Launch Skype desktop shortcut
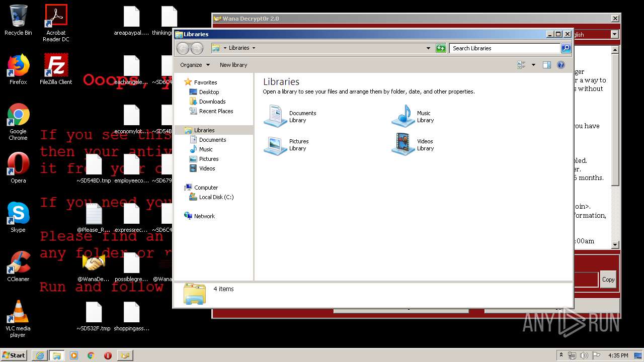 click(x=18, y=217)
